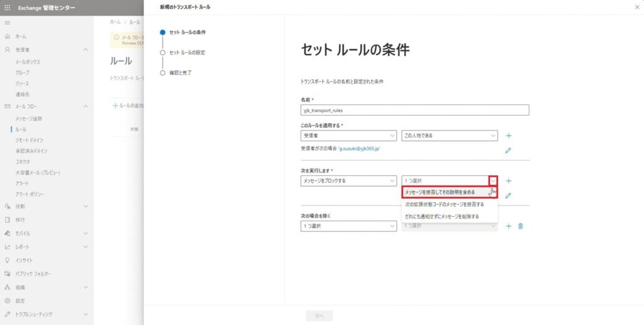
Task: Close the new transport rule panel
Action: click(637, 8)
